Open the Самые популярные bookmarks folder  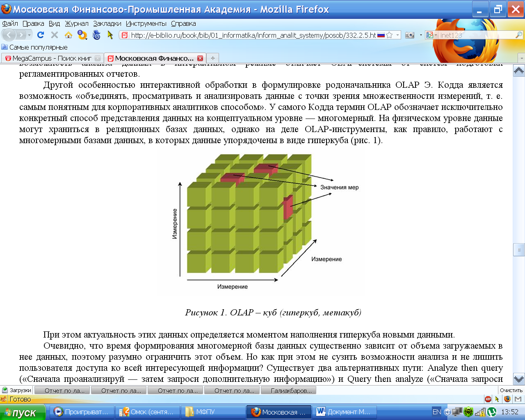click(34, 47)
